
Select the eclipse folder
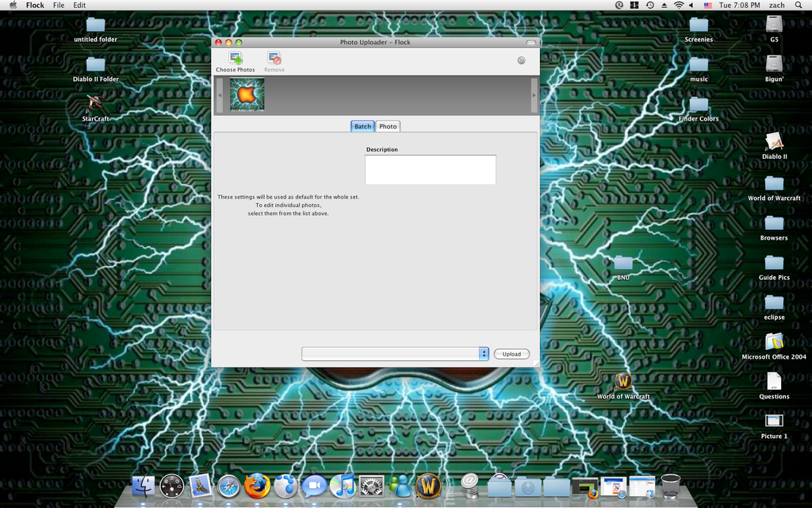pos(774,307)
